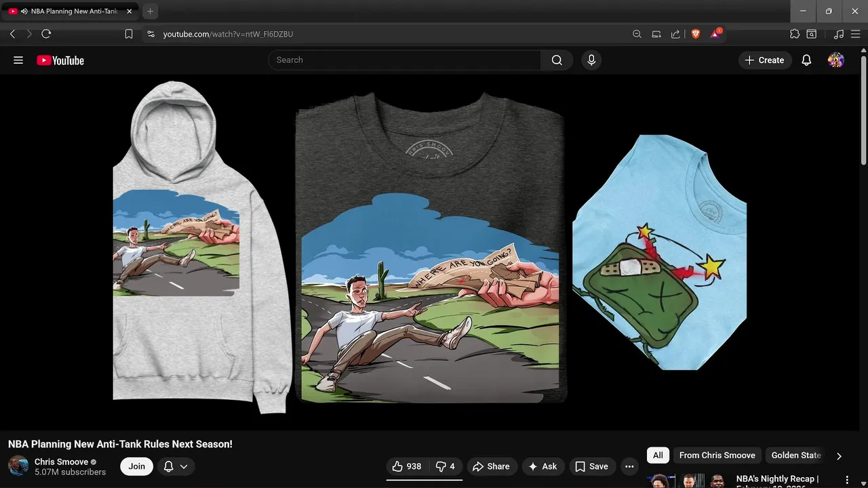Viewport: 868px width, 488px height.
Task: Share the video
Action: 491,466
